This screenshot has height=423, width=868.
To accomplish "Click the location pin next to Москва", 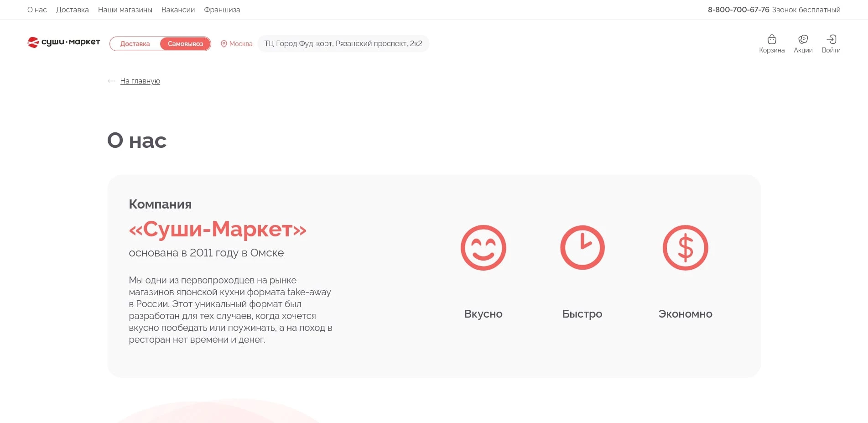I will (x=223, y=44).
